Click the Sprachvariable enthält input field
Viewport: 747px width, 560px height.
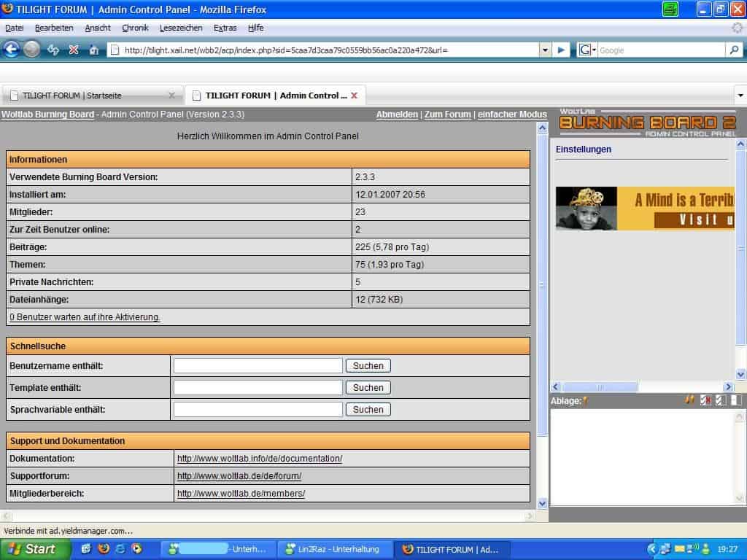tap(258, 410)
